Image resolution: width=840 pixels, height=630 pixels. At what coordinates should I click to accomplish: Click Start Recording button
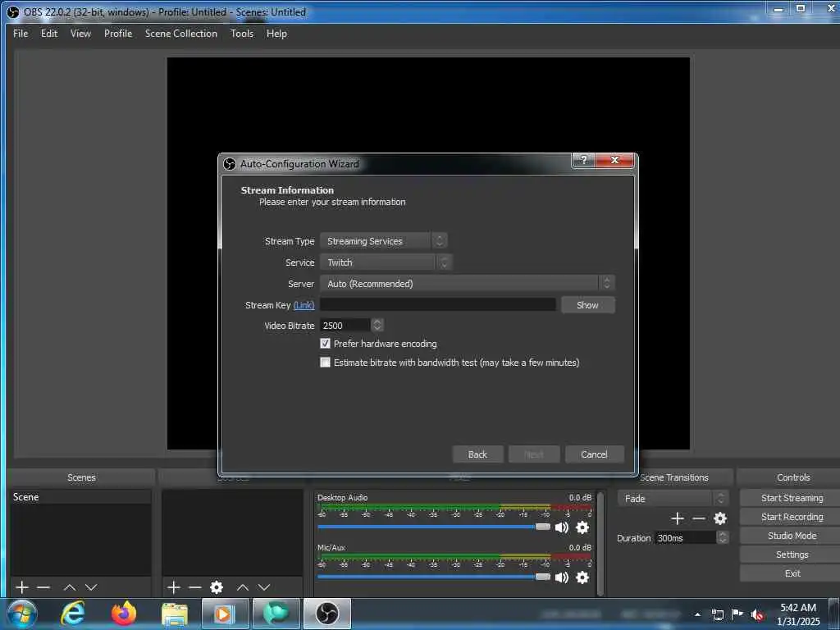pos(791,517)
